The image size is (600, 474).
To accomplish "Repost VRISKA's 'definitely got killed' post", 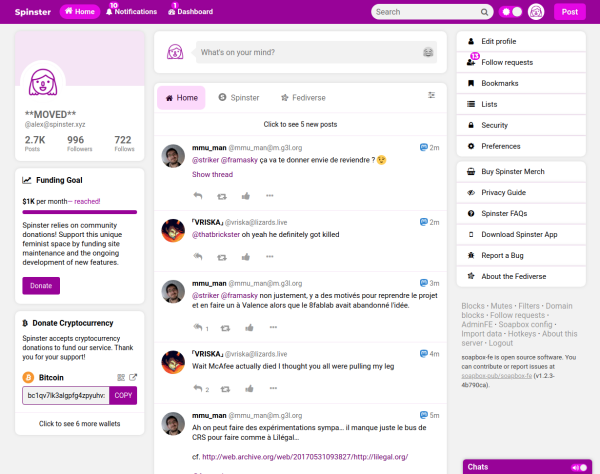I will pyautogui.click(x=222, y=257).
